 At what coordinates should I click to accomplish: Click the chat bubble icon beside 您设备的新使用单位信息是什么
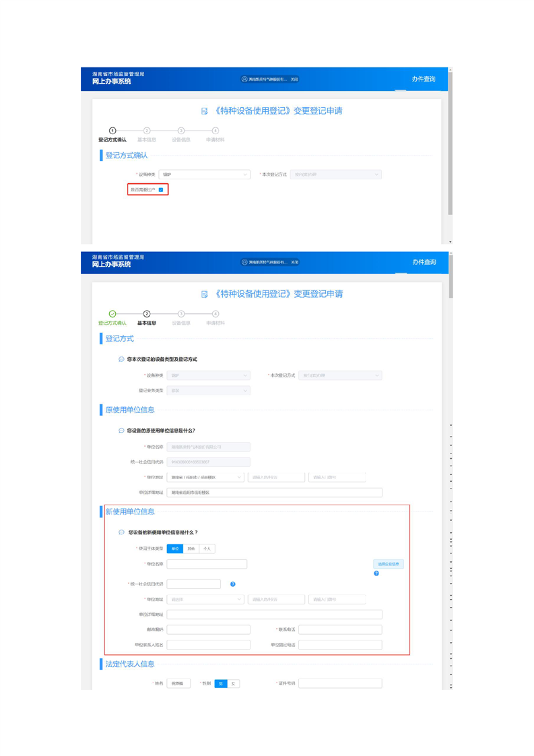point(121,532)
